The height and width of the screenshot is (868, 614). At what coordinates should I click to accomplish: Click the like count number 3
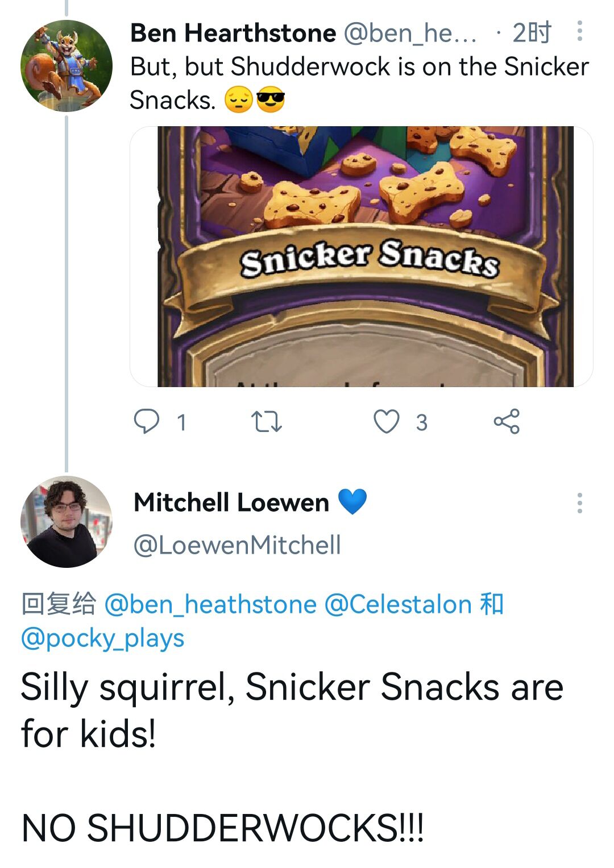tap(421, 422)
